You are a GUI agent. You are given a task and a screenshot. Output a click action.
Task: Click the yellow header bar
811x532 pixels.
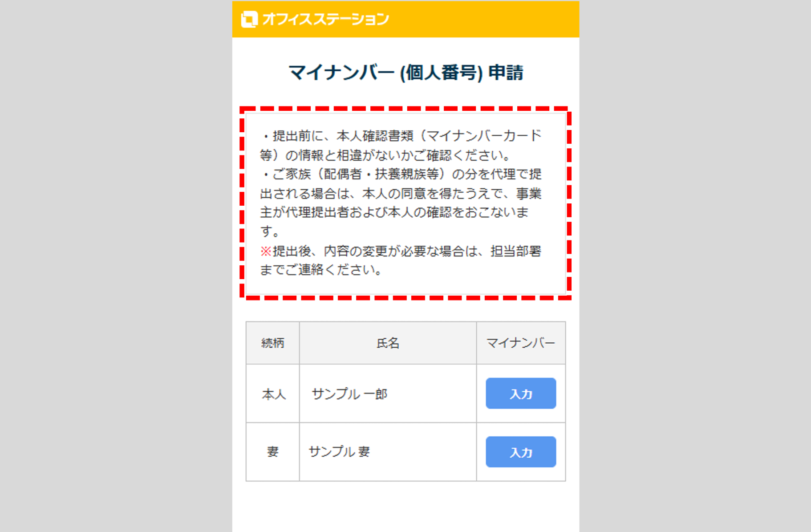405,19
